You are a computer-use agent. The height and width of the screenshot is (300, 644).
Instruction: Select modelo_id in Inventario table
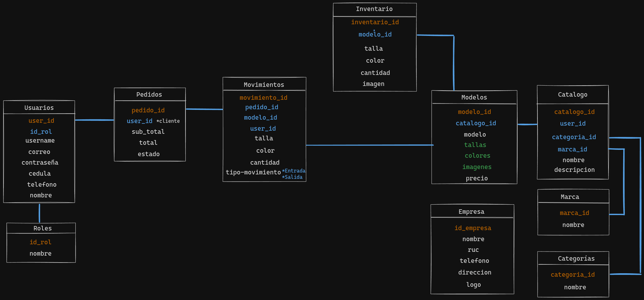(x=375, y=34)
